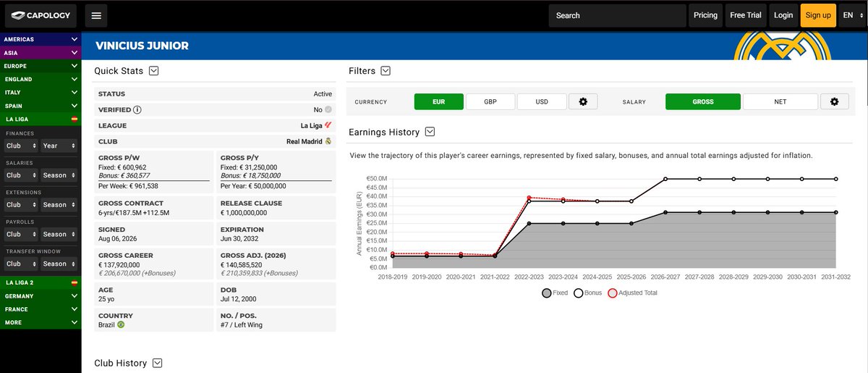Open Extensions Club dropdown
This screenshot has width=868, height=373.
point(20,205)
